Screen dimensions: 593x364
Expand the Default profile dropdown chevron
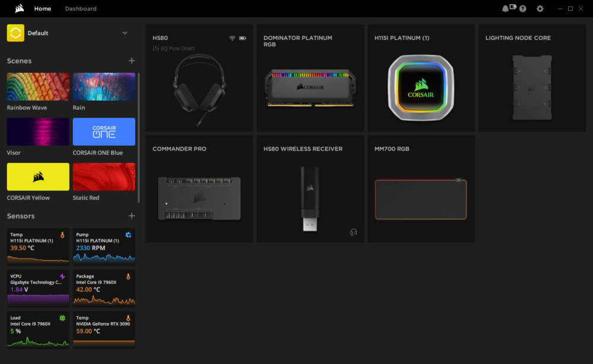125,33
